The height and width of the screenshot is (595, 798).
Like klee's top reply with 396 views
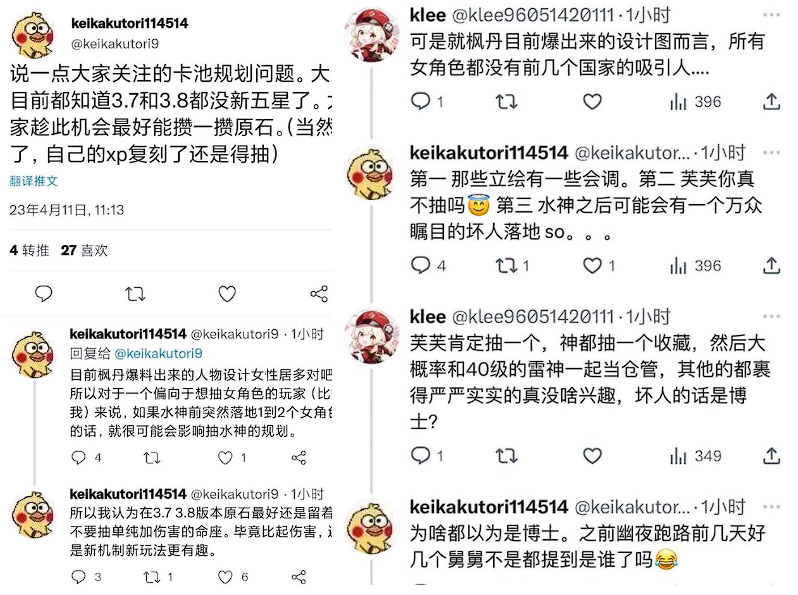(592, 102)
